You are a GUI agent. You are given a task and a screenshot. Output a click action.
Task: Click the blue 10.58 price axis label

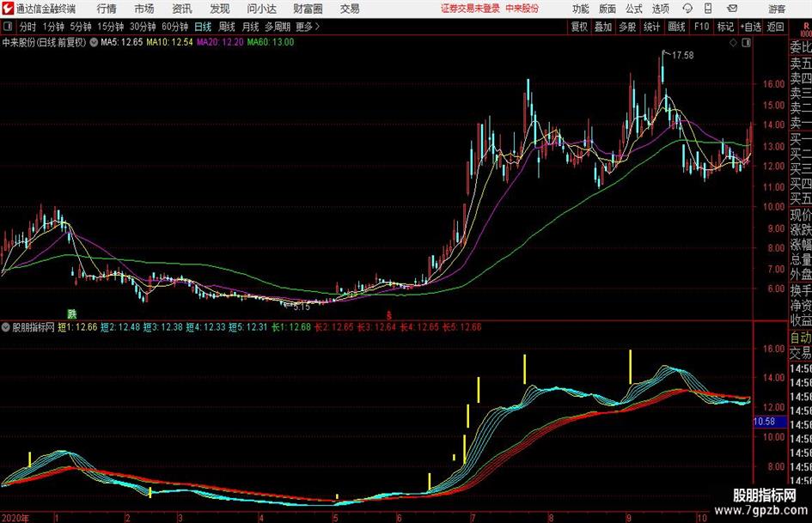pyautogui.click(x=769, y=422)
